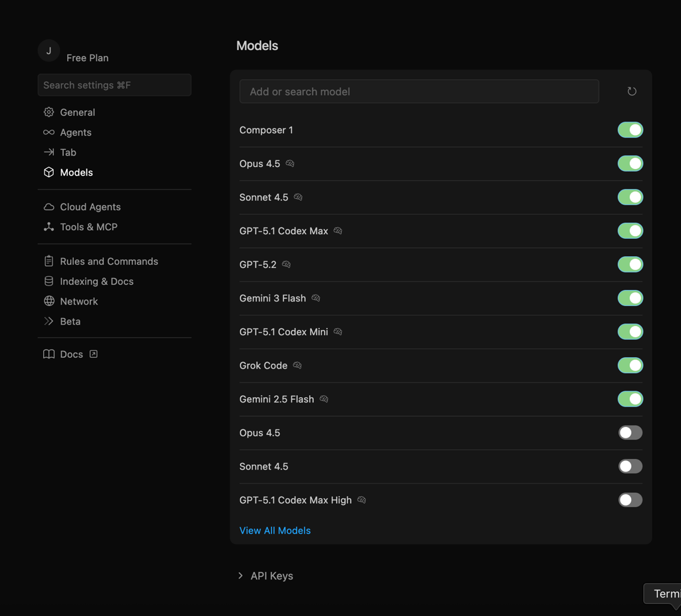Click the refresh models icon
This screenshot has width=681, height=616.
coord(632,91)
